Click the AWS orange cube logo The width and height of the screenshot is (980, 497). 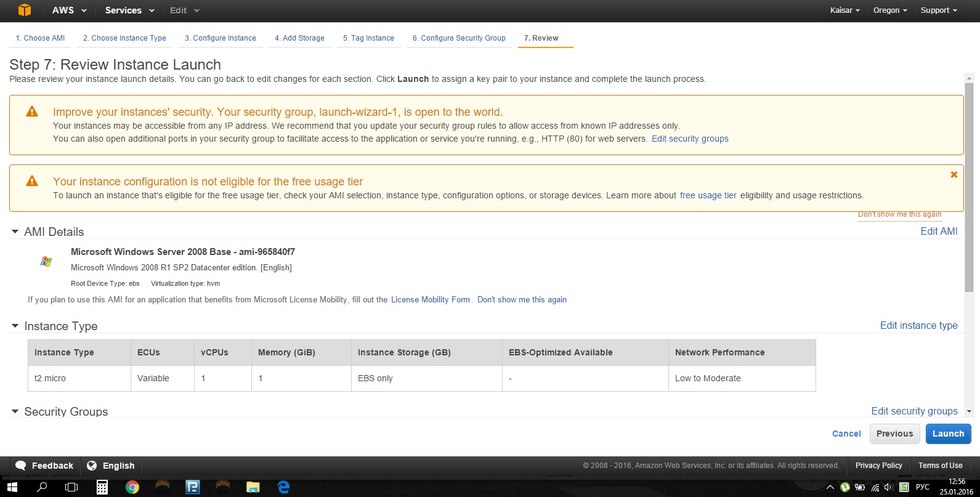25,10
